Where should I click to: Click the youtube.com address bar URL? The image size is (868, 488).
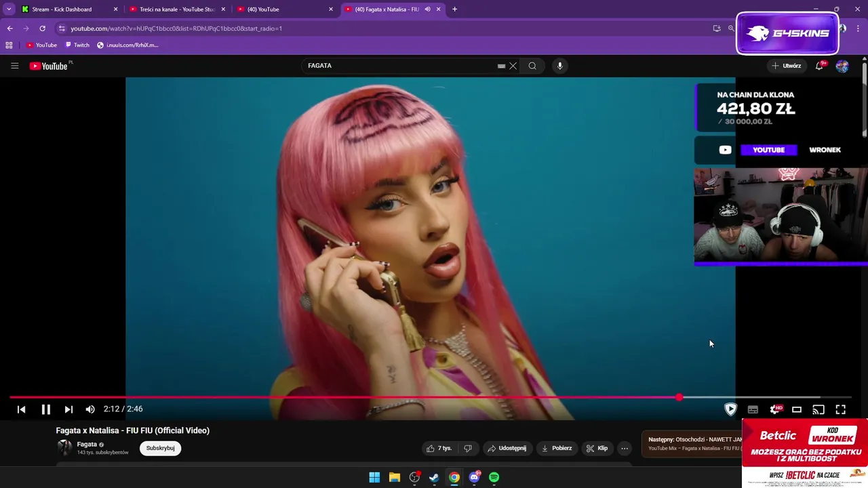coord(176,28)
